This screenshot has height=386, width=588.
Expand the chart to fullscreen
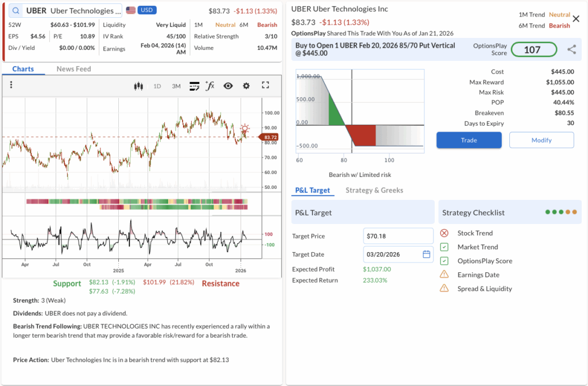[x=265, y=86]
